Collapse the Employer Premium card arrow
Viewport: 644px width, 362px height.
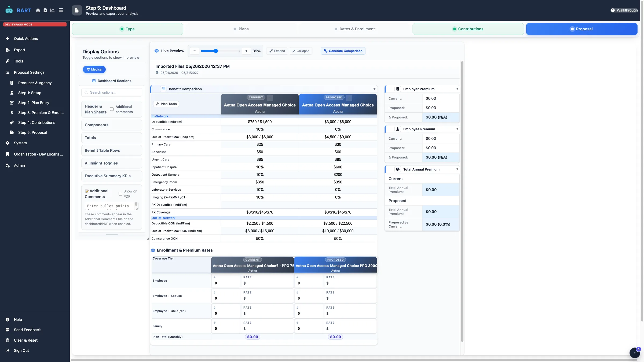(457, 89)
